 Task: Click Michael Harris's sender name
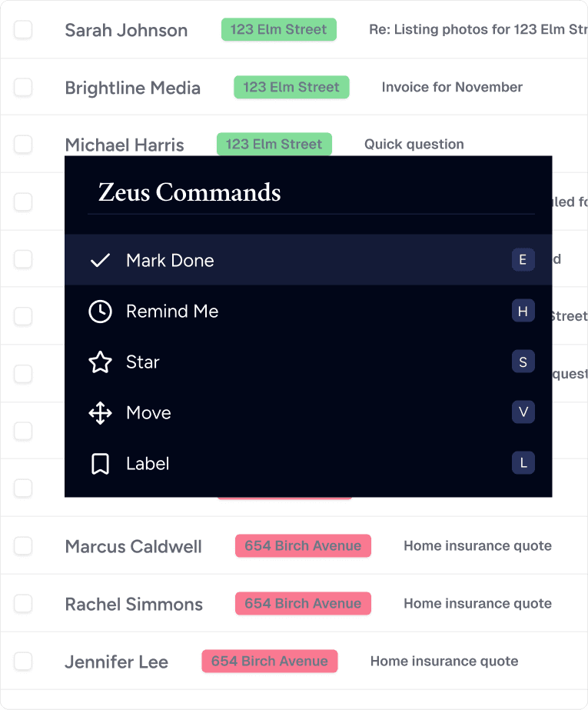tap(124, 145)
